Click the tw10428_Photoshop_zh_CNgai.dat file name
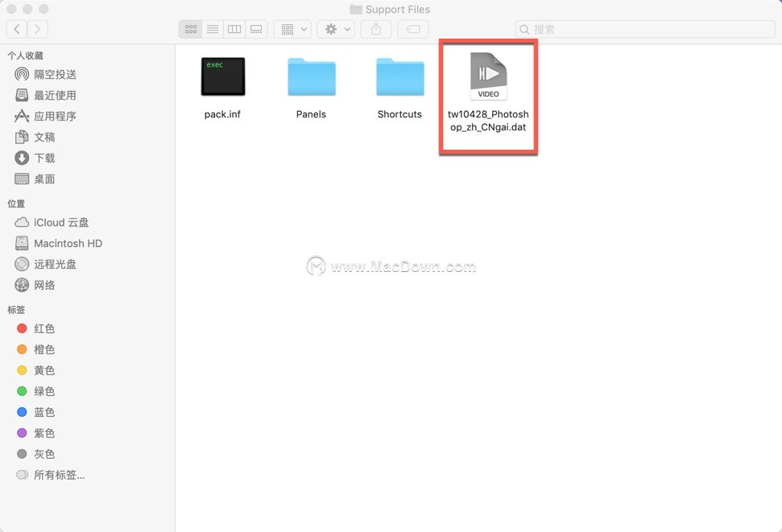The image size is (782, 532). [488, 121]
